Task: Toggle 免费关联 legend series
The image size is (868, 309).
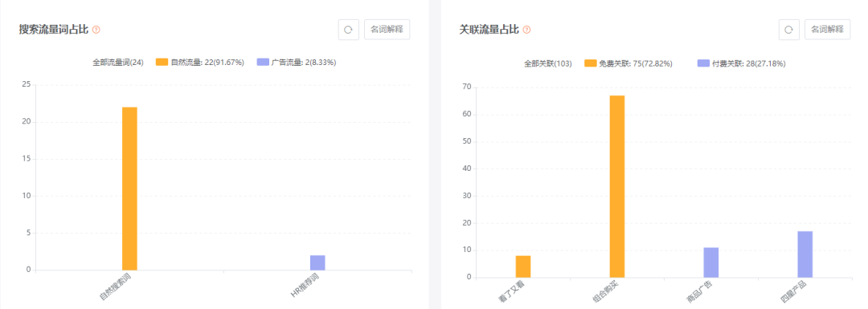Action: click(628, 63)
